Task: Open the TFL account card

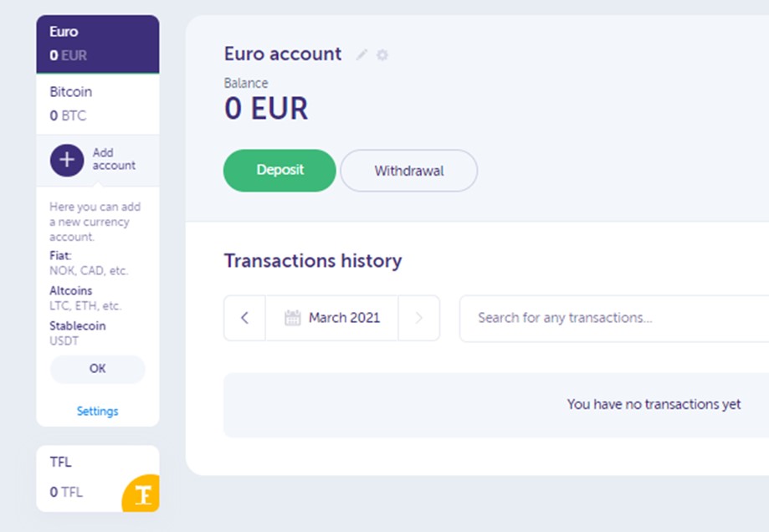Action: pos(98,478)
